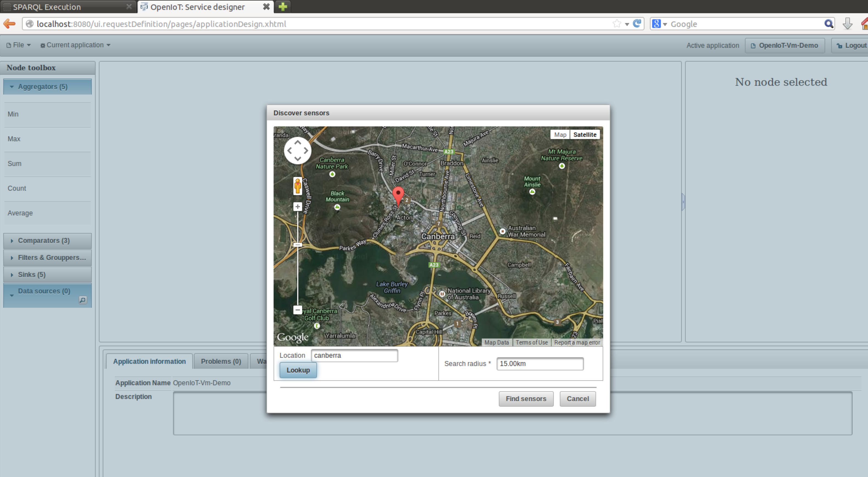868x477 pixels.
Task: Collapse the Aggregators node group
Action: [49, 86]
